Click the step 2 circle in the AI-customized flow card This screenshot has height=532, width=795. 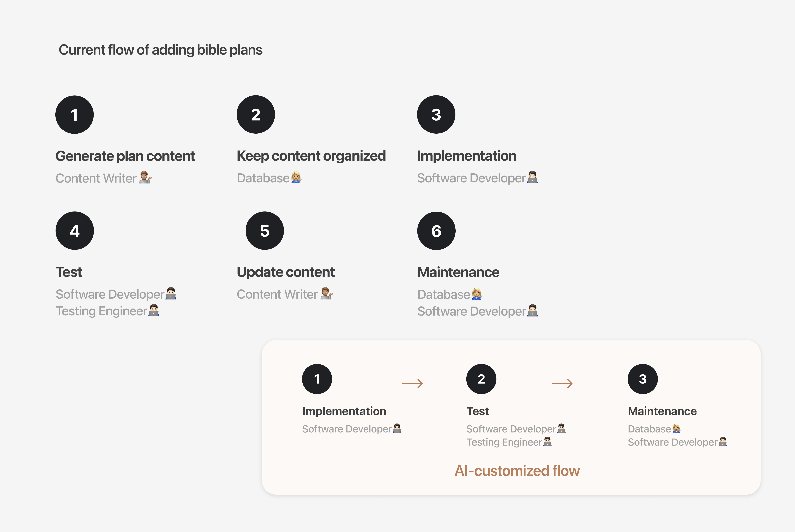point(481,379)
